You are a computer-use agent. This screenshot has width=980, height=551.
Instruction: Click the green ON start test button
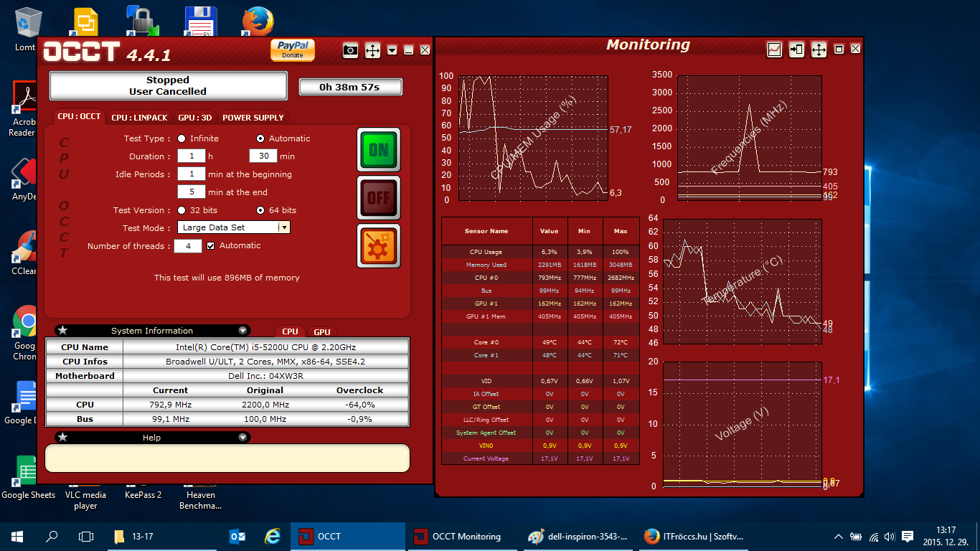(x=378, y=149)
